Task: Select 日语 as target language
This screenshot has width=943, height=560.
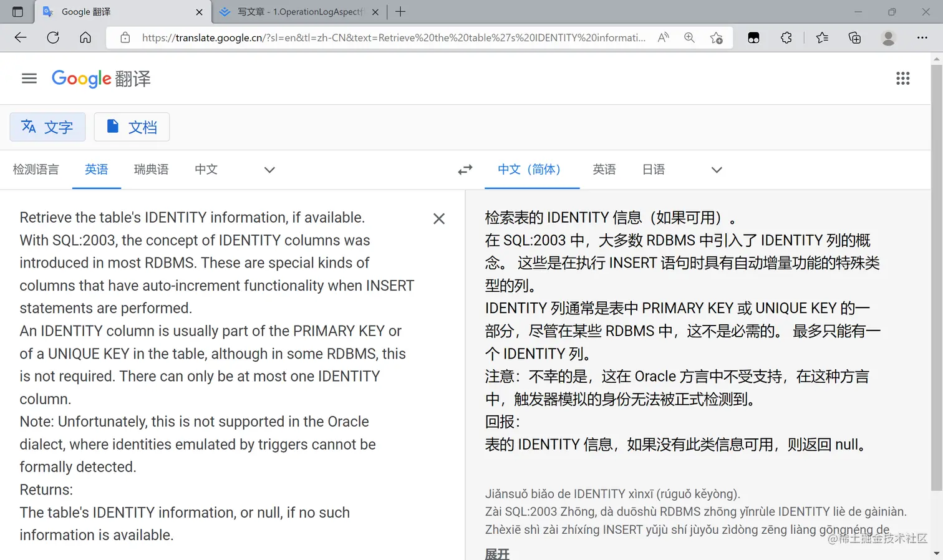Action: pos(654,170)
